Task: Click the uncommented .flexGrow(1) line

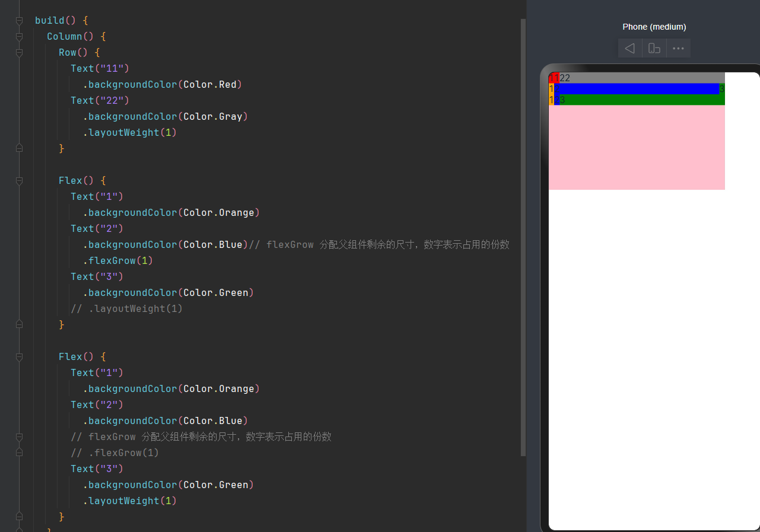Action: pyautogui.click(x=117, y=261)
